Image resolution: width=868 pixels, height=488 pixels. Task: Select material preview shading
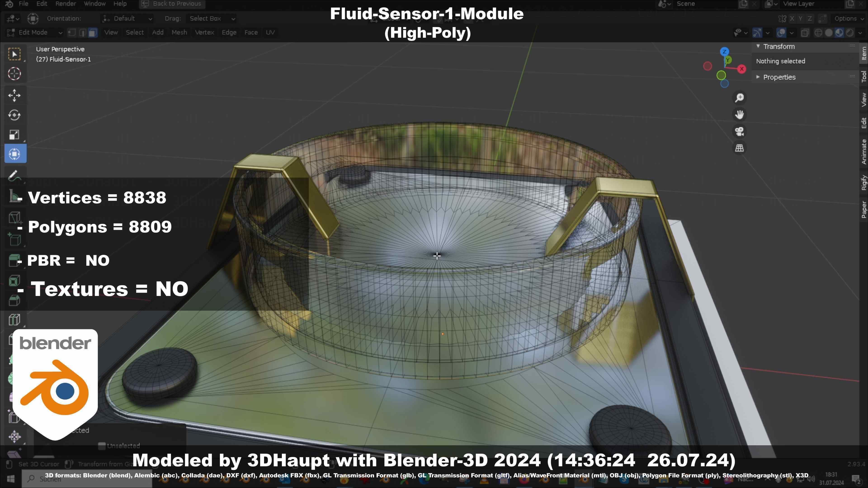(839, 33)
